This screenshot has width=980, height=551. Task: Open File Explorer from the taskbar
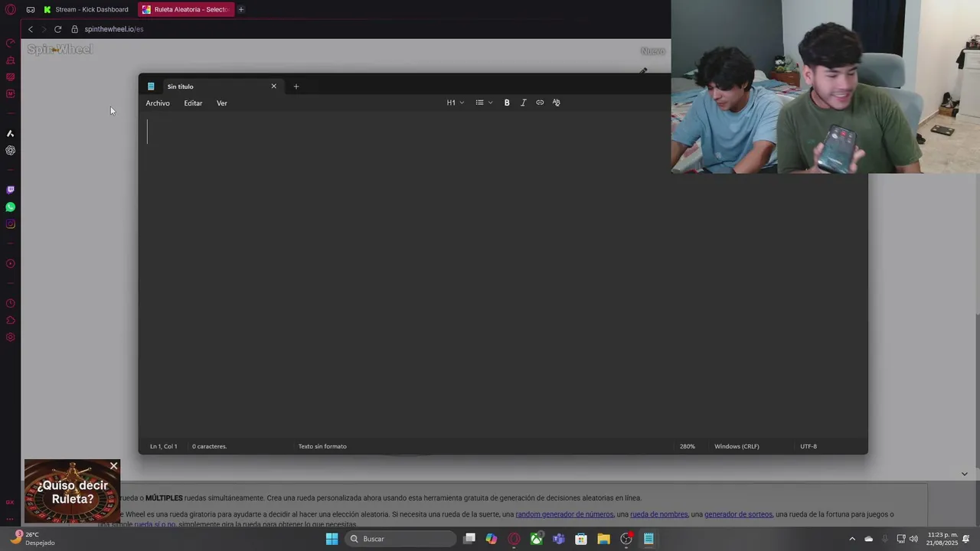[603, 539]
